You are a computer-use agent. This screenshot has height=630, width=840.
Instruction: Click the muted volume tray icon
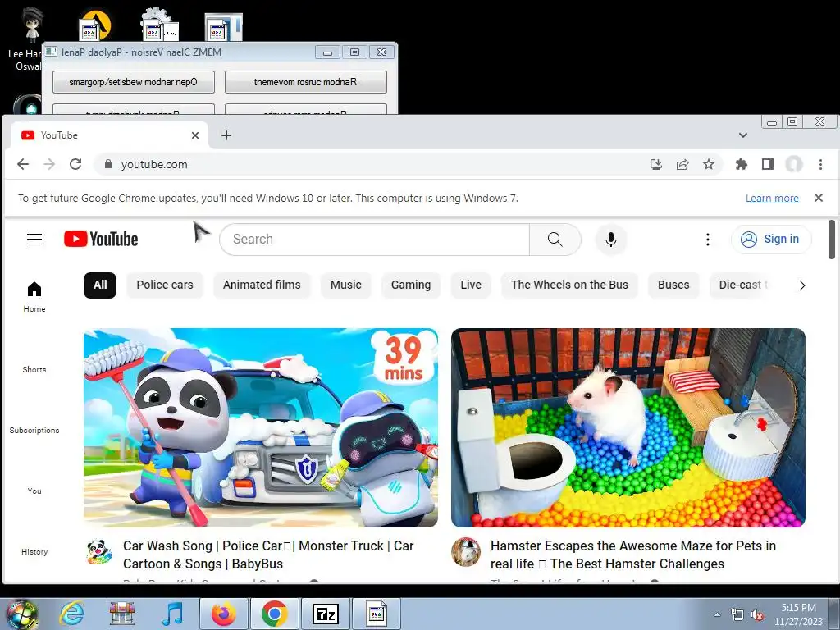pos(757,615)
